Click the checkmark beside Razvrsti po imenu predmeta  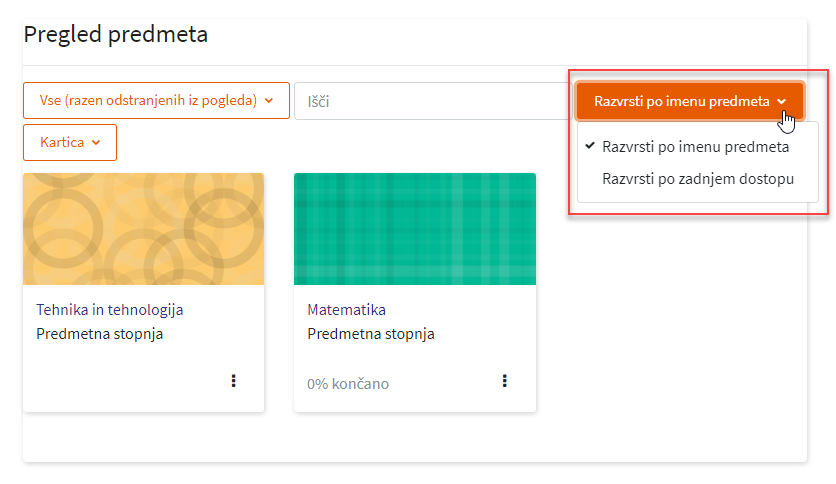click(x=590, y=146)
